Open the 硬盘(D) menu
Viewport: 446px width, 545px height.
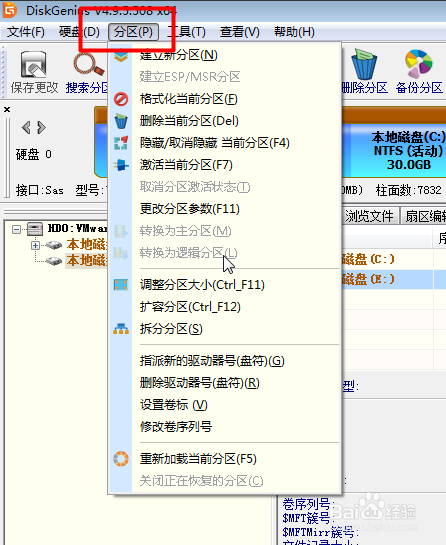pyautogui.click(x=79, y=32)
